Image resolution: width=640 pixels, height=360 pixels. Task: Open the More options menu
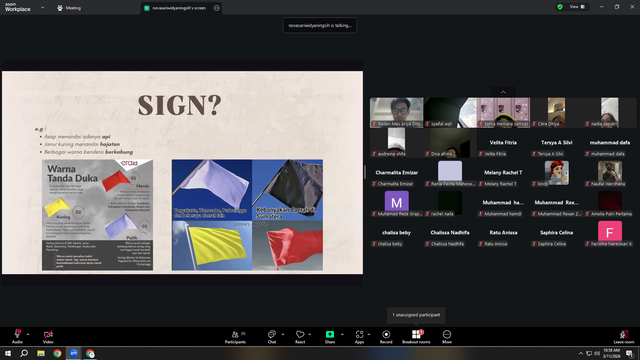447,337
